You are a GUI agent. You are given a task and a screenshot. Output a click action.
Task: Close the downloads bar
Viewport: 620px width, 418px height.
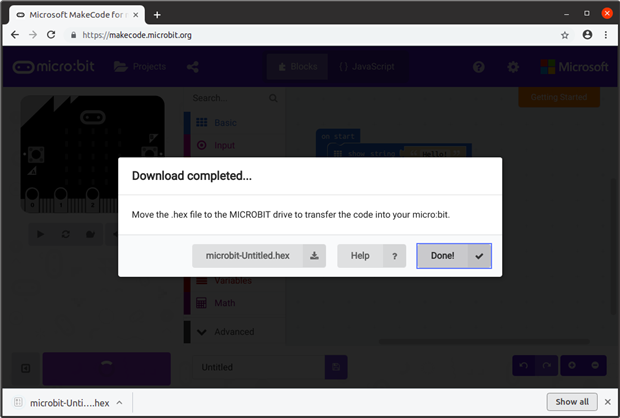(608, 402)
